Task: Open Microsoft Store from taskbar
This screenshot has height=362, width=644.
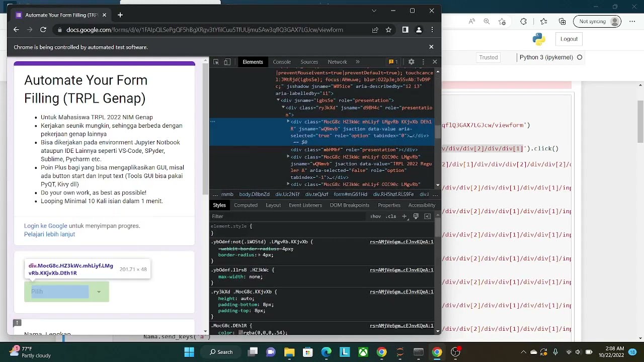Action: pyautogui.click(x=308, y=352)
